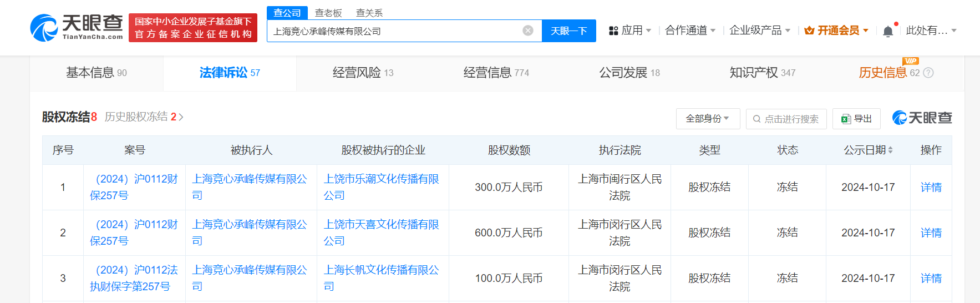Screen dimensions: 980x303
Task: Open the 开通会员 menu
Action: [x=836, y=31]
